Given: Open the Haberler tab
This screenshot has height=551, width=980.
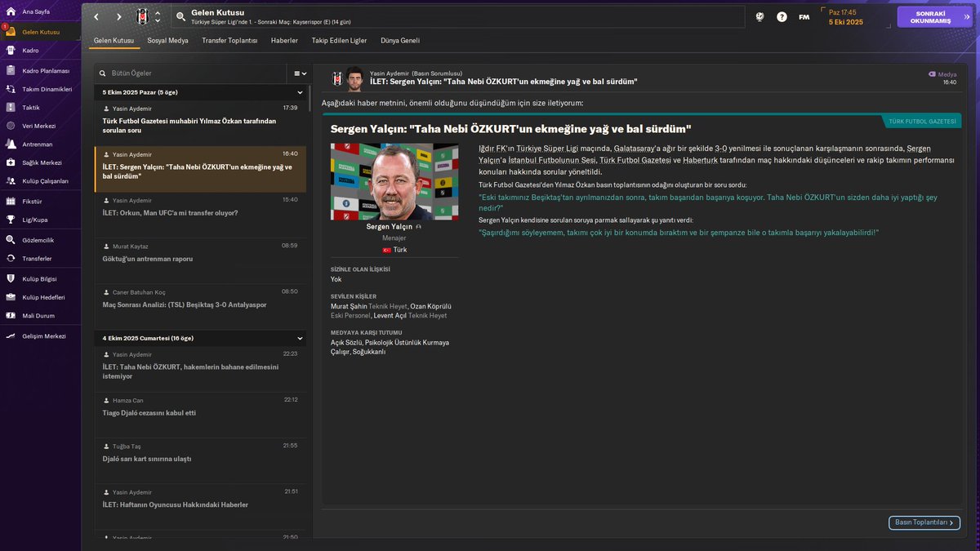Looking at the screenshot, I should [x=284, y=40].
